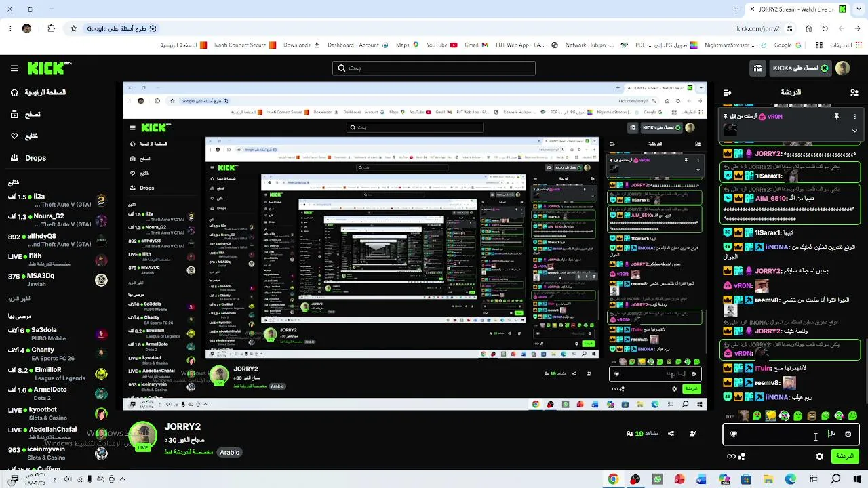
Task: Open il2a channel in the sidebar
Action: pos(58,200)
